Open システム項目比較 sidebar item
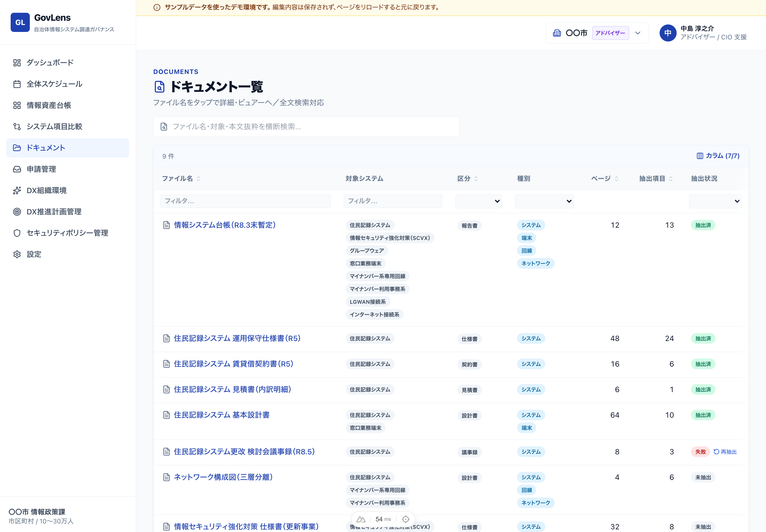Image resolution: width=766 pixels, height=532 pixels. coord(68,127)
